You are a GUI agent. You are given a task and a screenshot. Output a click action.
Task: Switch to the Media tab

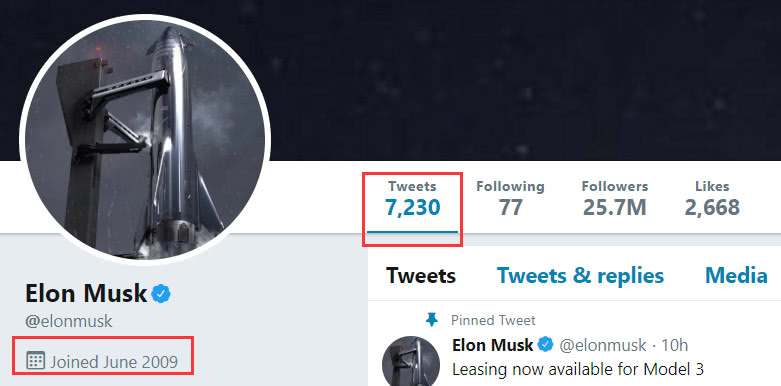pyautogui.click(x=736, y=275)
